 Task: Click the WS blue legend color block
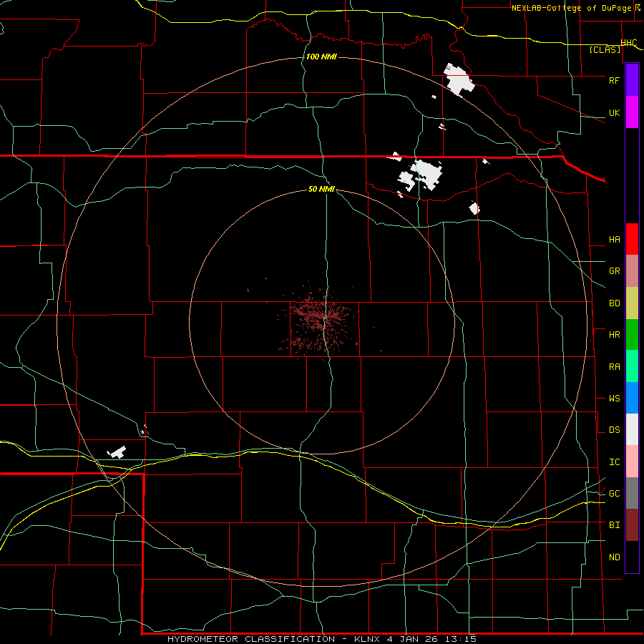[632, 398]
